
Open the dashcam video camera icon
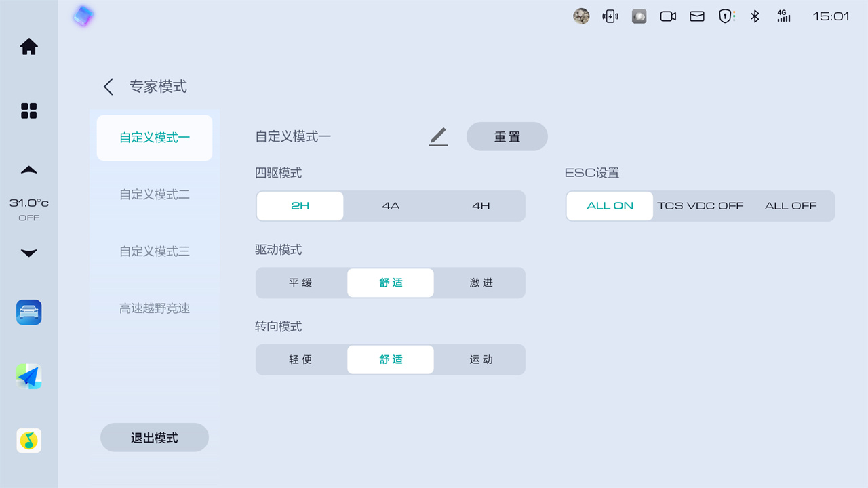(x=668, y=16)
